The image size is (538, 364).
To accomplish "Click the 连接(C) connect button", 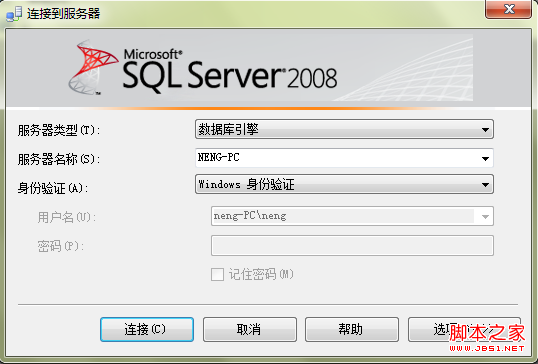I will click(147, 329).
